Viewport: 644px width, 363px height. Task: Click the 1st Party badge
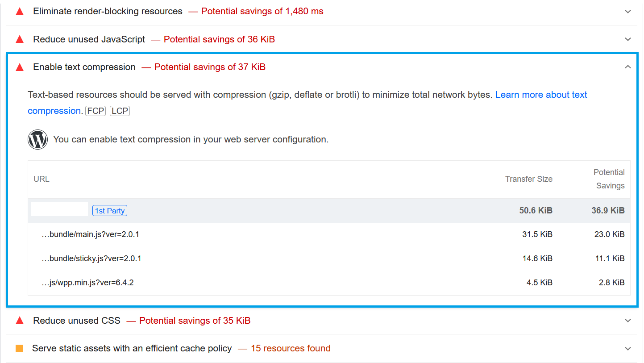pos(110,211)
